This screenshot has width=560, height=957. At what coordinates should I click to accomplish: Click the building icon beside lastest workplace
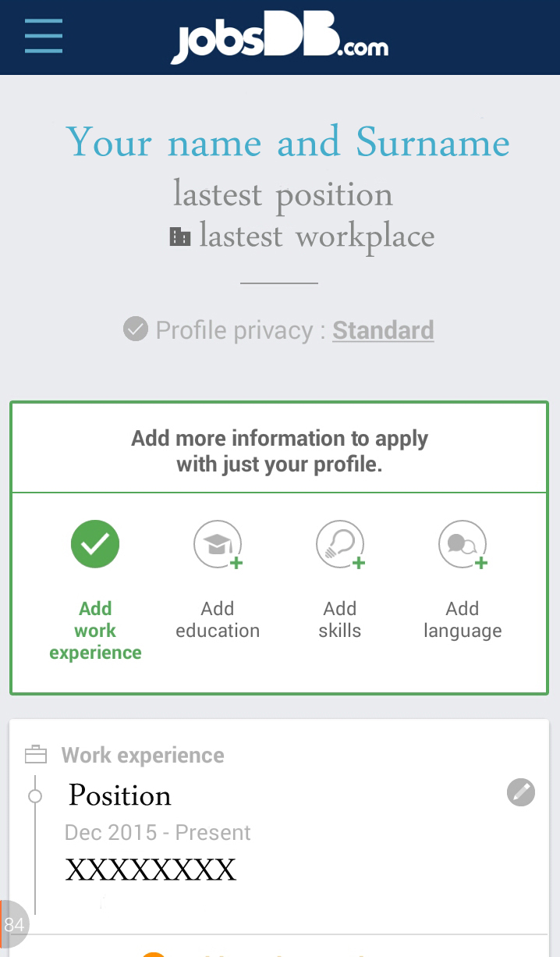[x=180, y=237]
